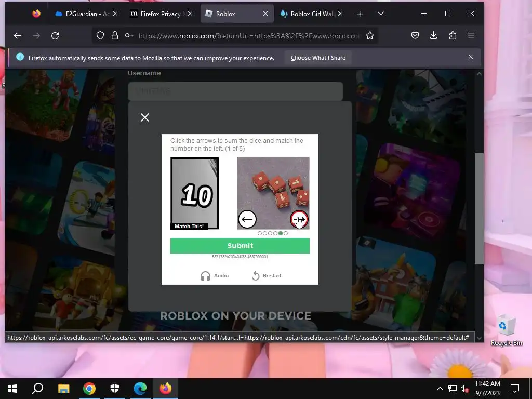The image size is (532, 399).
Task: Open network status tray icon
Action: click(x=453, y=389)
